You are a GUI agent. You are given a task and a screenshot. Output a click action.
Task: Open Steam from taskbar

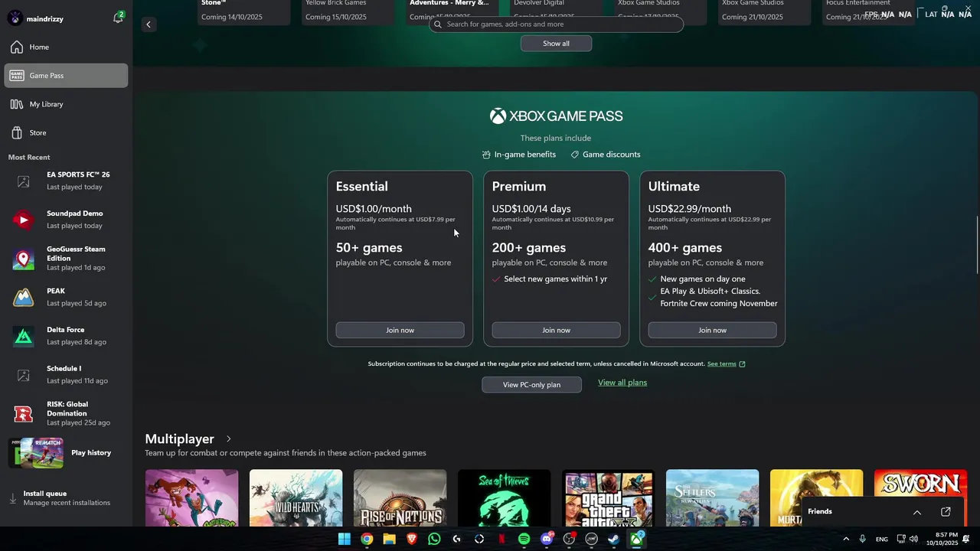[x=613, y=539]
